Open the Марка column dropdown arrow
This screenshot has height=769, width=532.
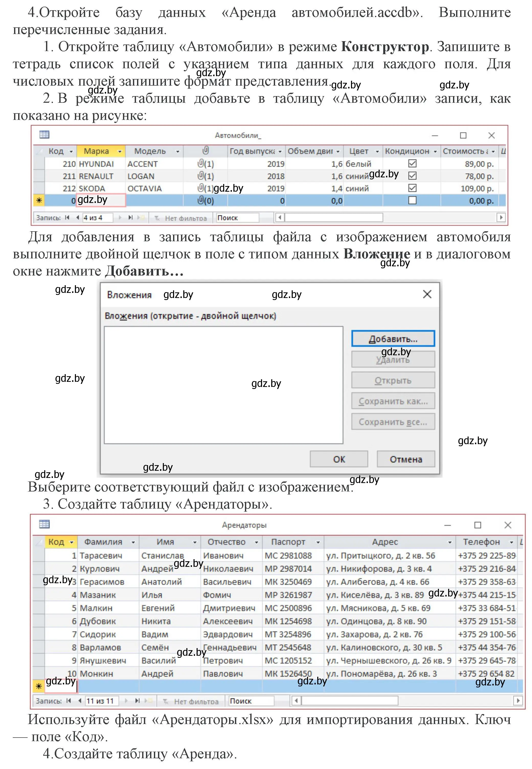coord(120,152)
